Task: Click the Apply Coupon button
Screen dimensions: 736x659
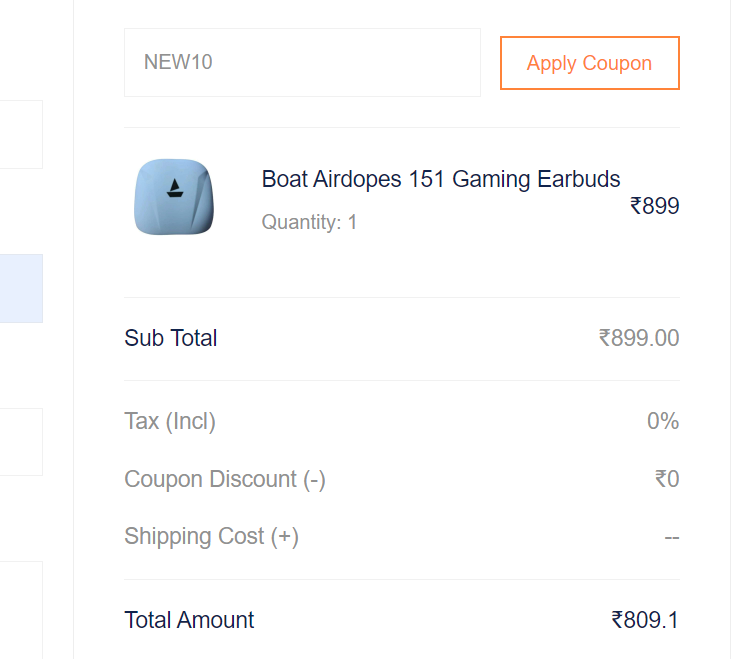Action: [590, 63]
